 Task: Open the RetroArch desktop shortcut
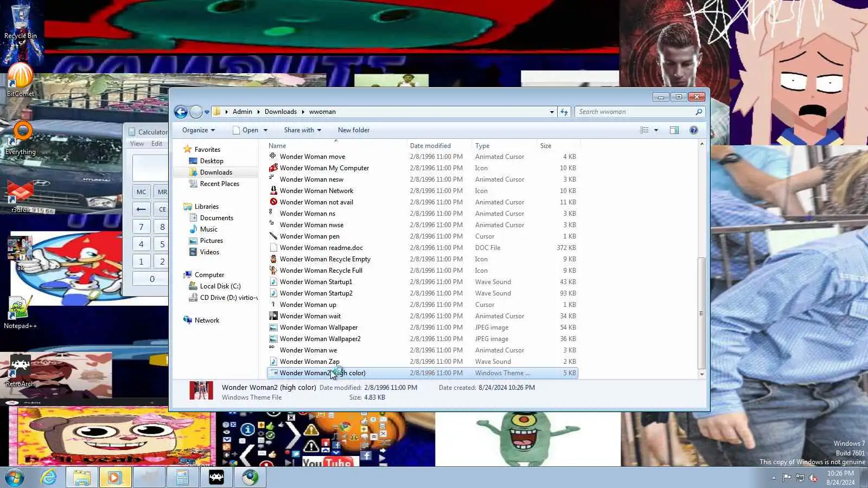(x=20, y=370)
